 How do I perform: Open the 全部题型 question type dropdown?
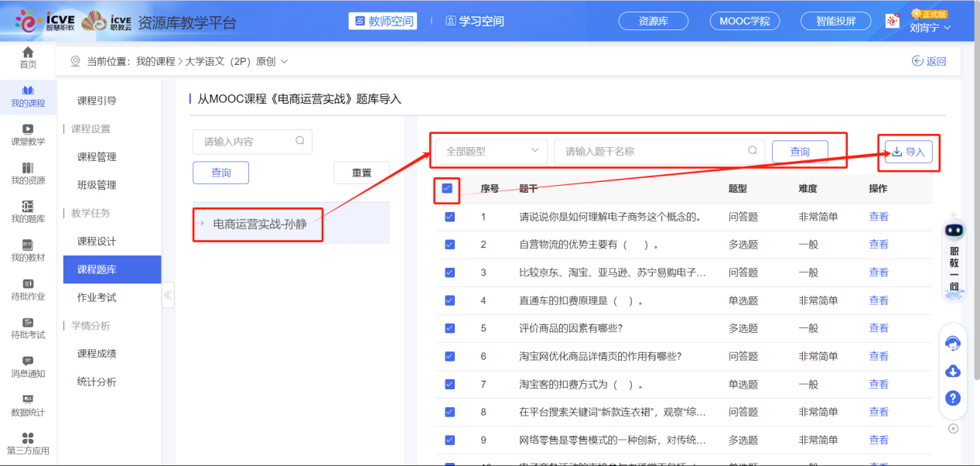coord(491,152)
